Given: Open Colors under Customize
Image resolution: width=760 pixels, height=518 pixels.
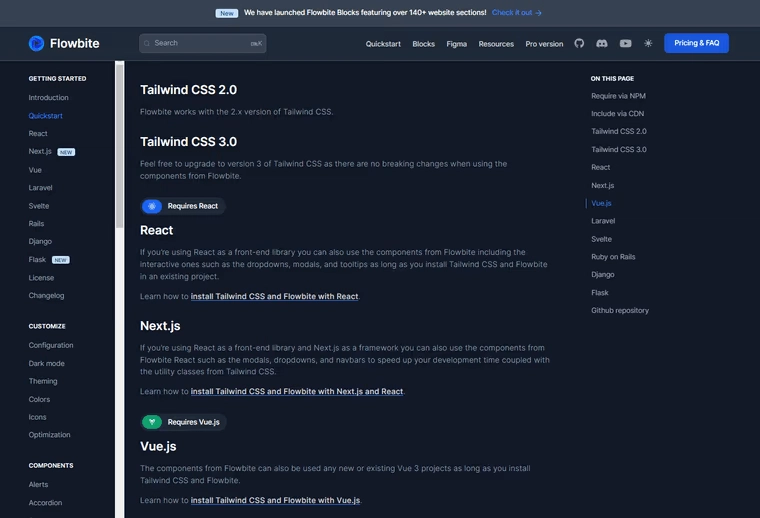Looking at the screenshot, I should [39, 399].
